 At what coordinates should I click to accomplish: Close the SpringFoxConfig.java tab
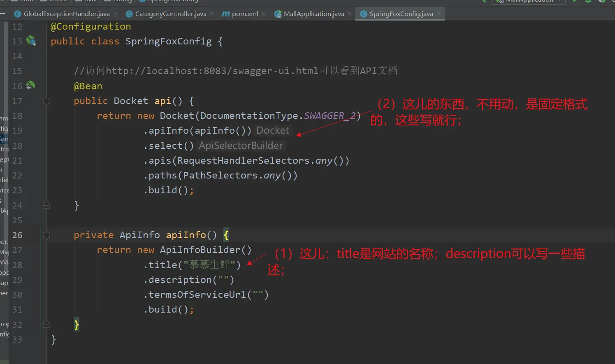439,14
